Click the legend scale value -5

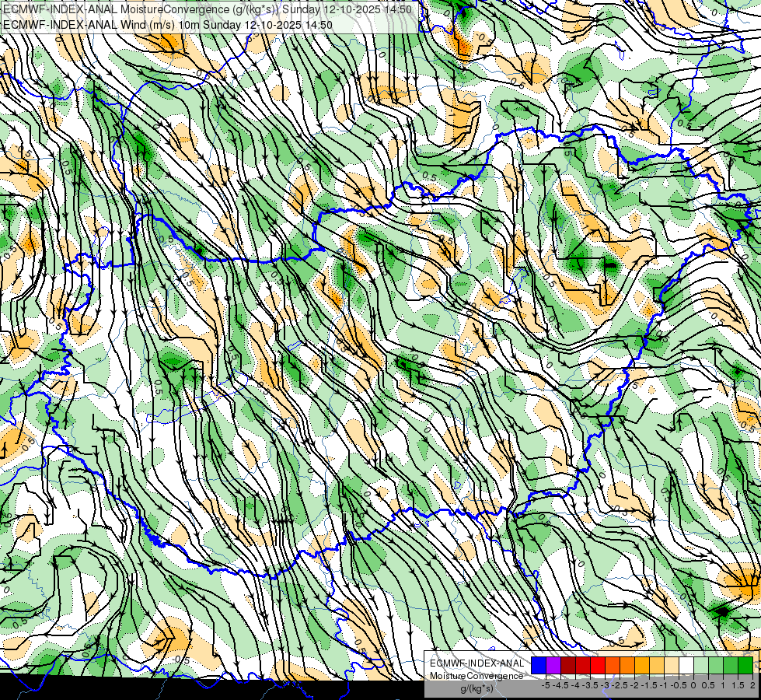(x=546, y=685)
